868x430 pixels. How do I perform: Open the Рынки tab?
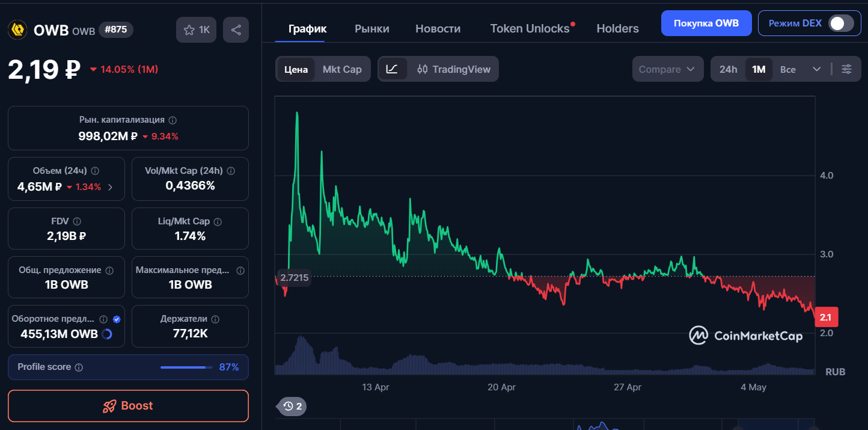click(372, 28)
